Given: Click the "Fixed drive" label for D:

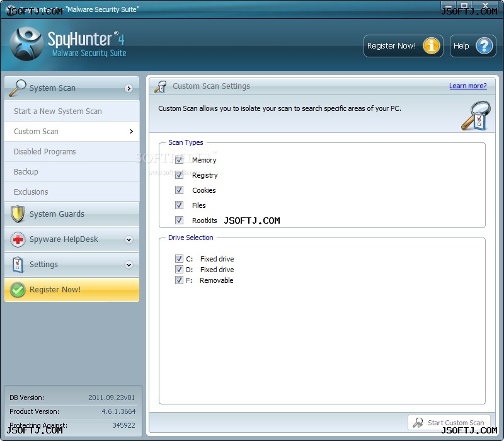Looking at the screenshot, I should [x=217, y=270].
